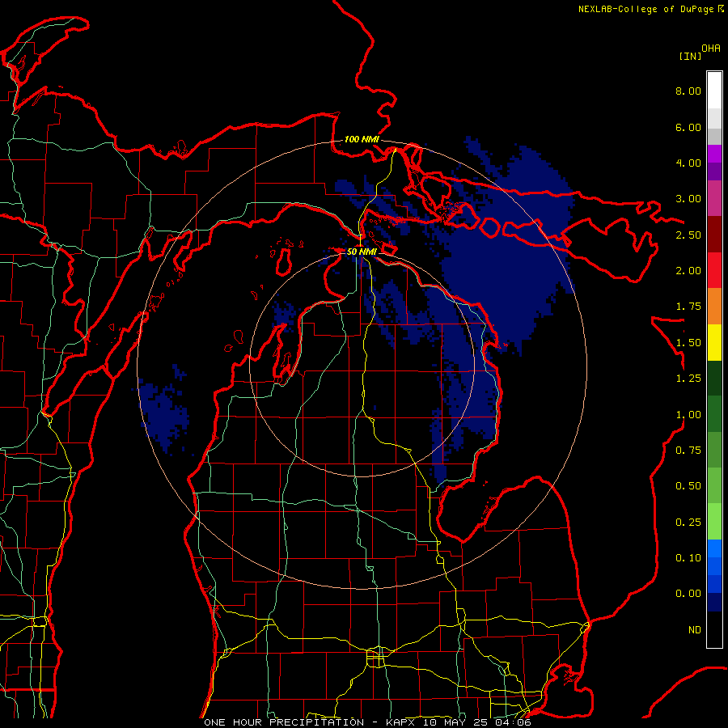Pick the green swatch beside 1.00

714,414
